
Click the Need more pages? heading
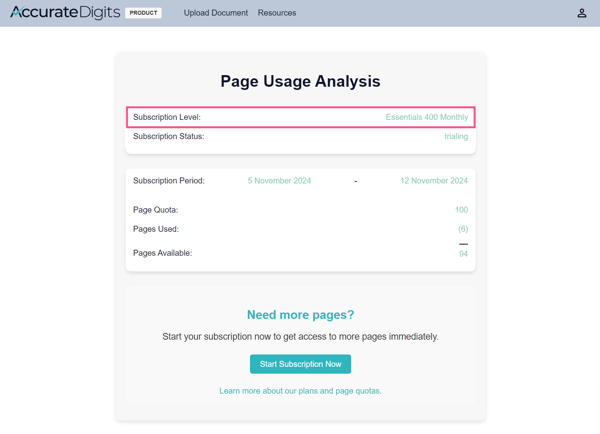(300, 315)
